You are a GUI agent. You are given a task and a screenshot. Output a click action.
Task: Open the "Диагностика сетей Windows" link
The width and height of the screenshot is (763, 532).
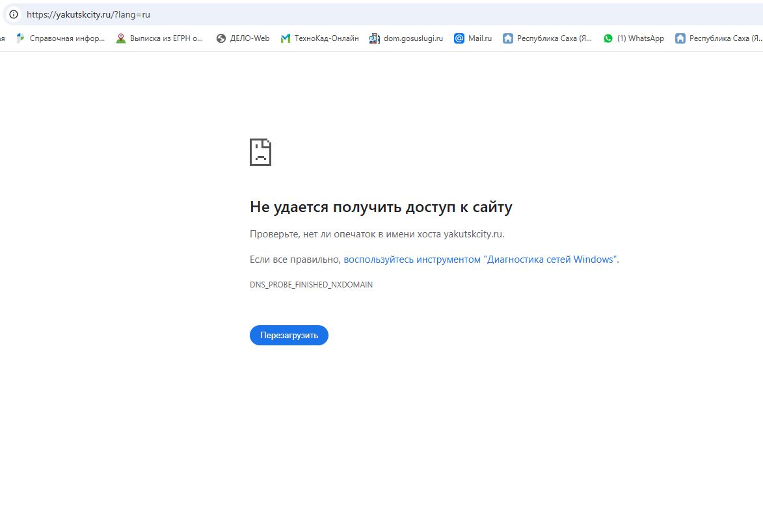481,259
